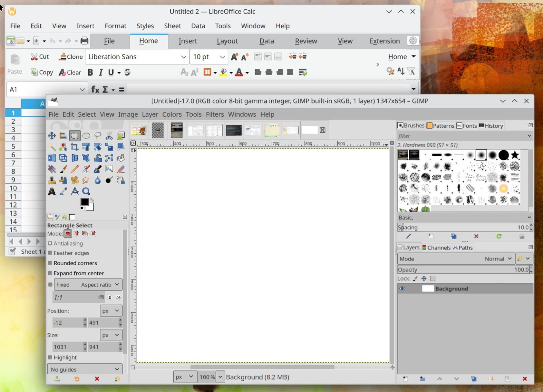Toggle bold formatting in Calc

(x=90, y=72)
